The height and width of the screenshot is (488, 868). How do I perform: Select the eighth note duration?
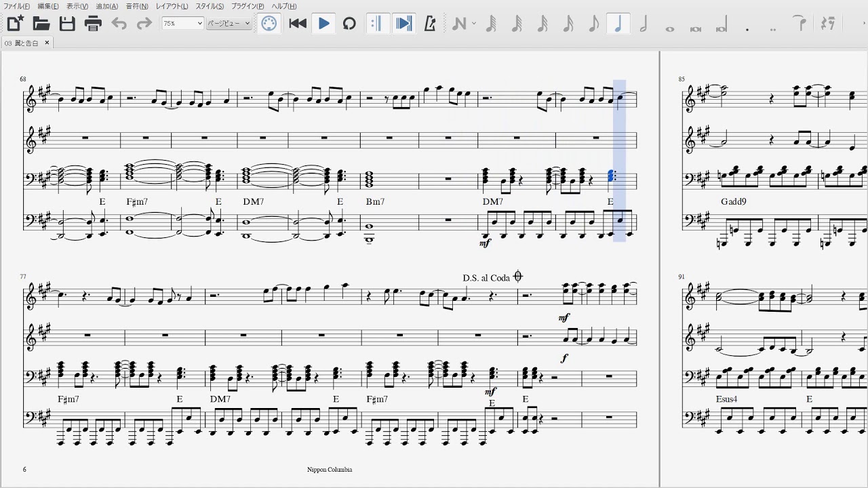click(593, 24)
